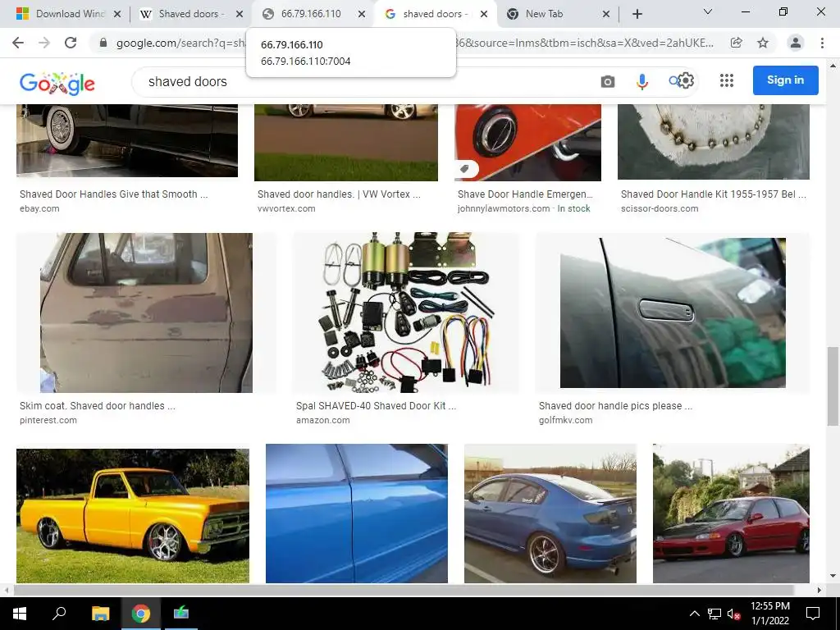Switch to New Tab tab

tap(555, 14)
